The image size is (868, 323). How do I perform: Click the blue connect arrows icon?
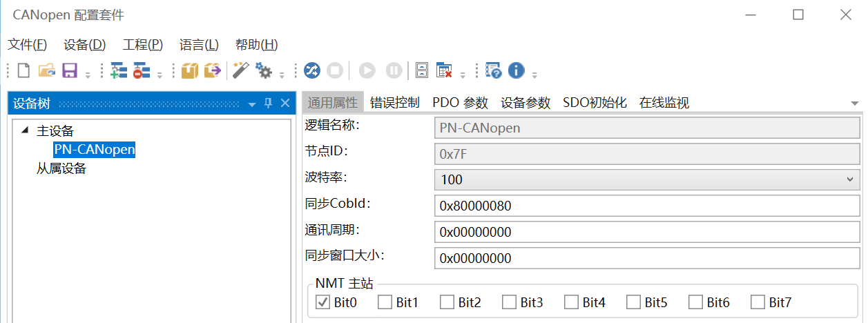[312, 70]
